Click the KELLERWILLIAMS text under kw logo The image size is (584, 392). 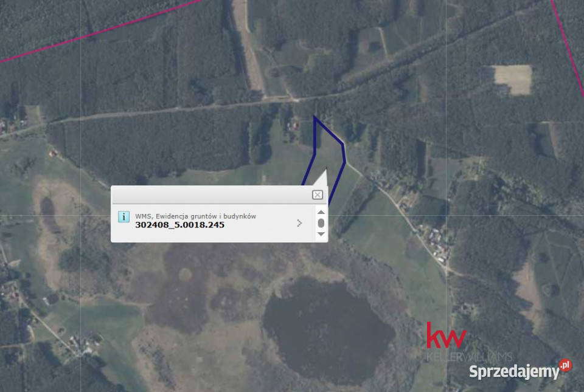point(470,356)
